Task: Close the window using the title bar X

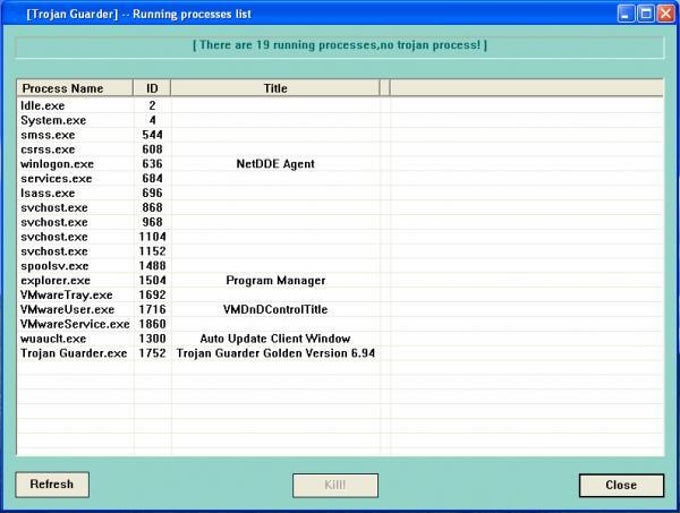Action: pos(665,14)
